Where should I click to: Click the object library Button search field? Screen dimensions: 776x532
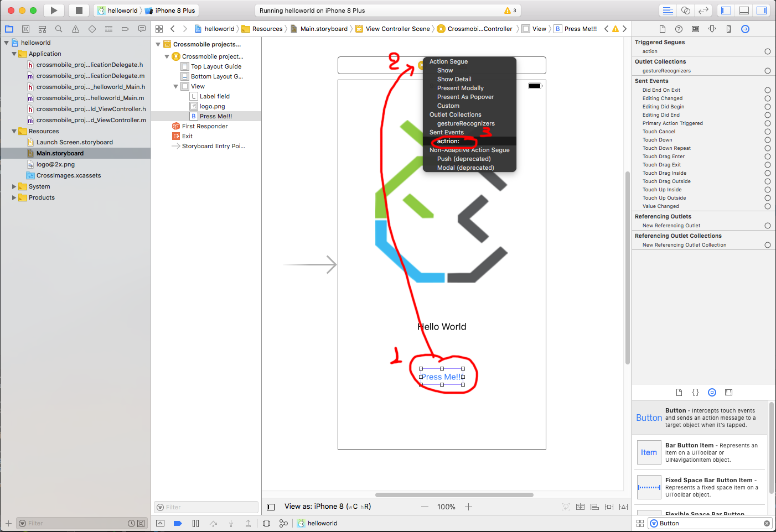click(710, 523)
